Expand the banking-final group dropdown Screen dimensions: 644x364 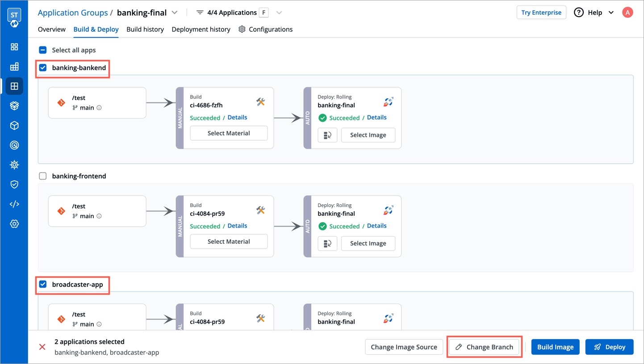pos(175,13)
